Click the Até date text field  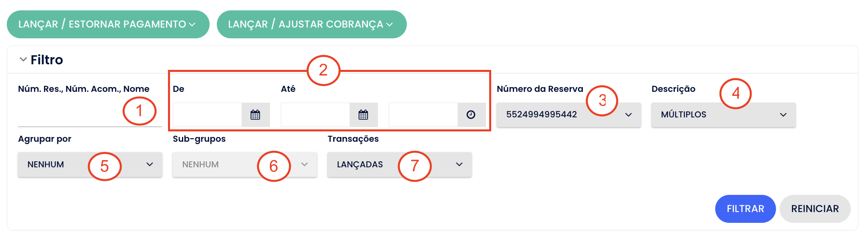(315, 115)
